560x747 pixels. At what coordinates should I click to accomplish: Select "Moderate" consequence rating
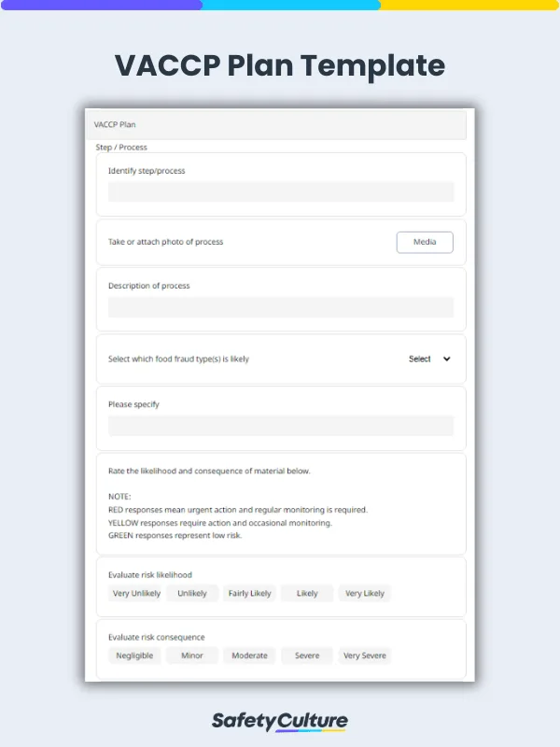pyautogui.click(x=249, y=655)
